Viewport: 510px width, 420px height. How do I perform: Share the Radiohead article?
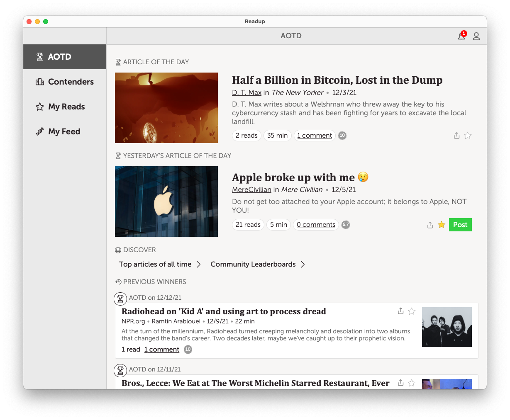point(400,311)
